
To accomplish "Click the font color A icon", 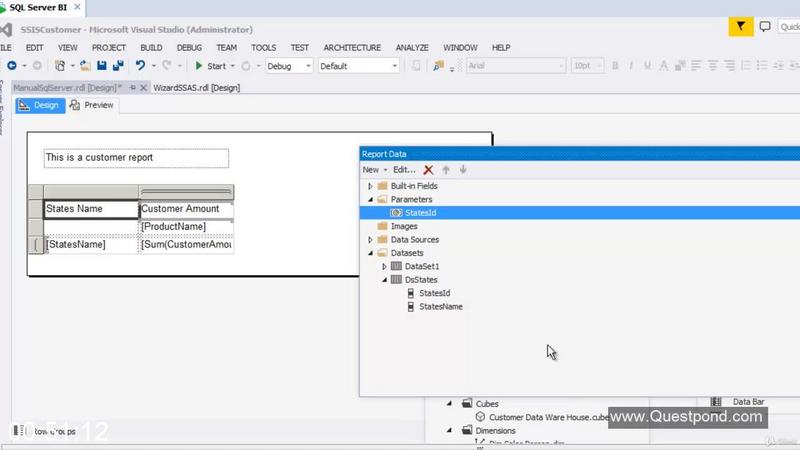I will 663,66.
